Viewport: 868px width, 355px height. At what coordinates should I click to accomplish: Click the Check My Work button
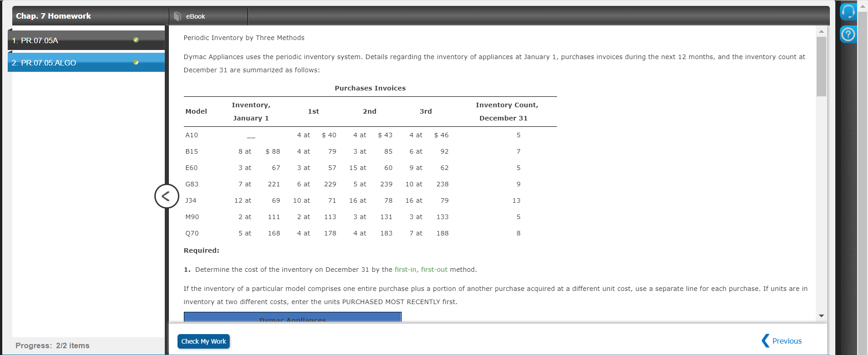[x=203, y=341]
